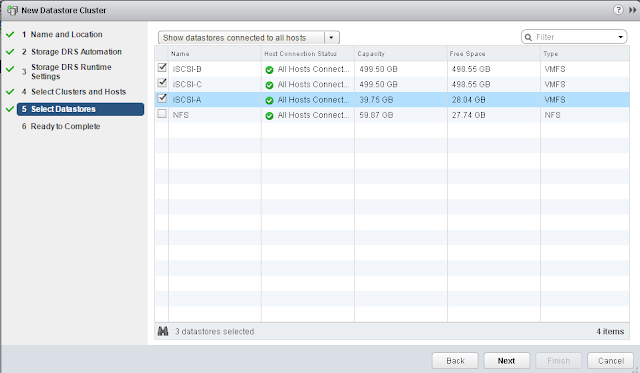
Task: Click the green checkmark beside Name and Location
Action: pyautogui.click(x=10, y=35)
